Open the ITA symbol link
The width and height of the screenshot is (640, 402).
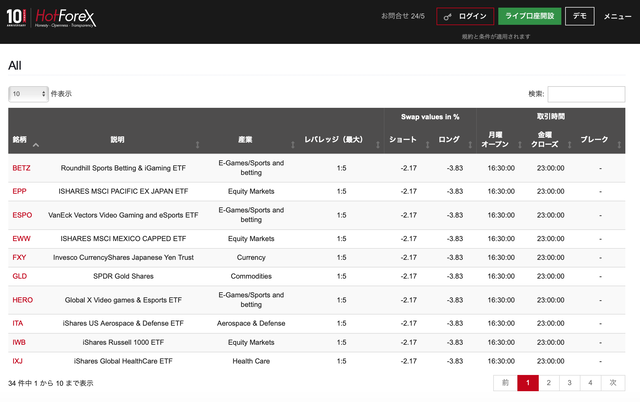18,323
